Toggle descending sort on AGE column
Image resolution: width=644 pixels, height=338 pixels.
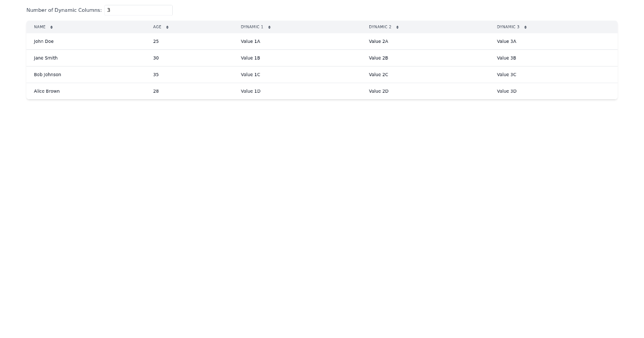point(157,27)
